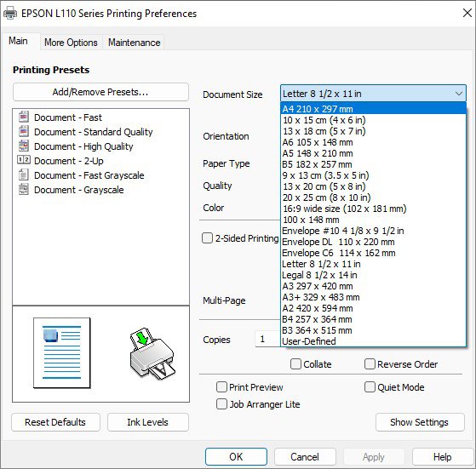Viewport: 476px width, 469px height.
Task: Collapse the Document Size dropdown arrow
Action: 459,94
